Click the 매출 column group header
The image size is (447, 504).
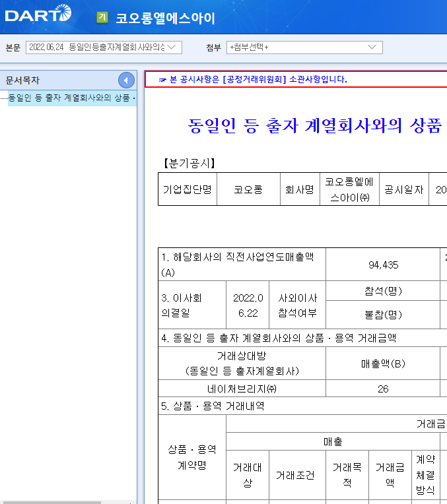coord(333,441)
